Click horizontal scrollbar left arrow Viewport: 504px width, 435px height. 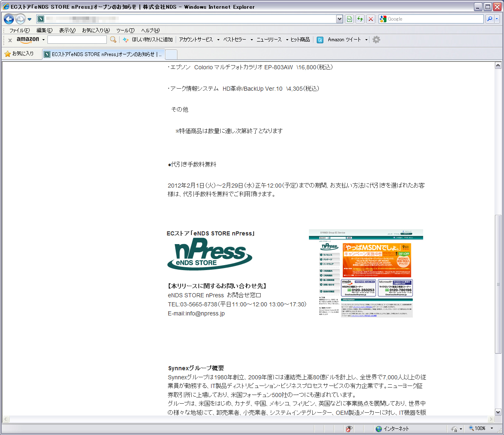[6, 419]
